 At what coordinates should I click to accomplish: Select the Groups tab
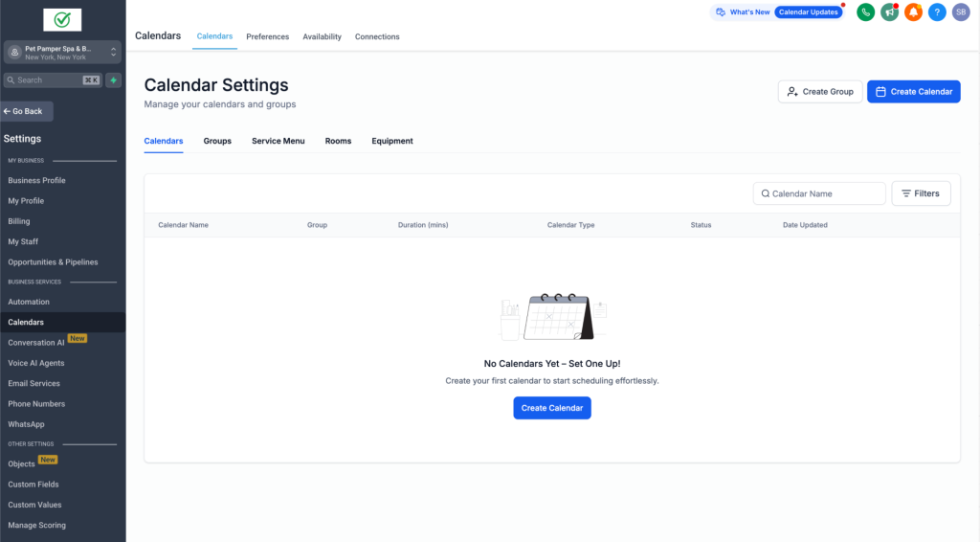click(x=217, y=142)
